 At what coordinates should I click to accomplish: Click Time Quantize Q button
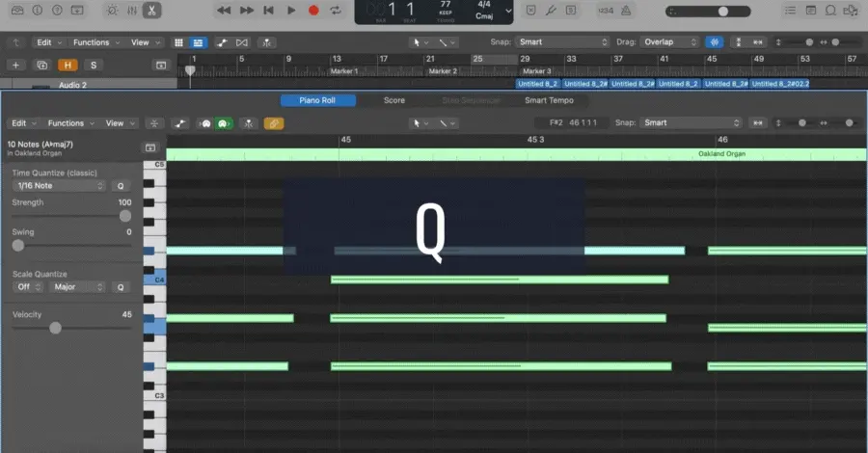[x=121, y=186]
